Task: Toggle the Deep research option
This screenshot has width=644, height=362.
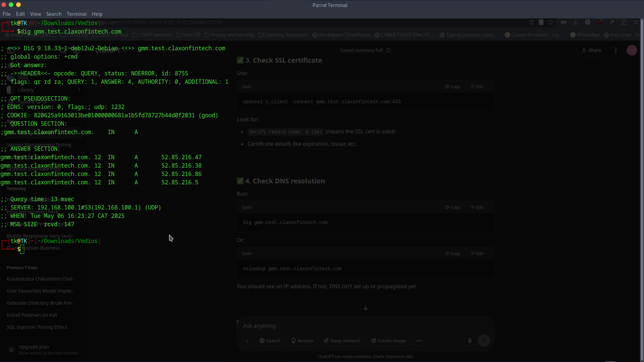Action: tap(342, 341)
